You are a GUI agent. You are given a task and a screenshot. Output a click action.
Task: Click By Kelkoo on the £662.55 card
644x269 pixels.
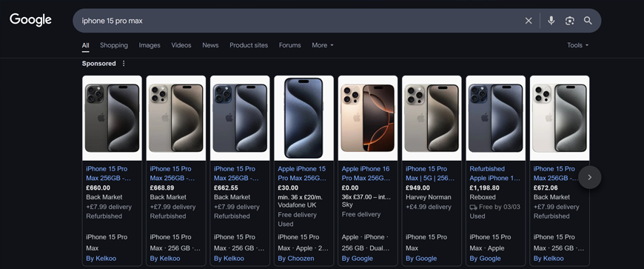click(x=229, y=259)
